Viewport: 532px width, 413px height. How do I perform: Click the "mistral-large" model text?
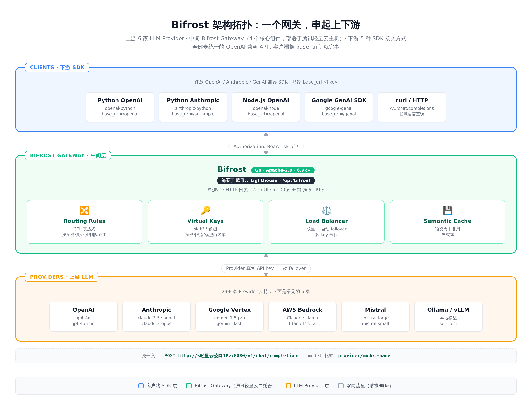coord(375,318)
